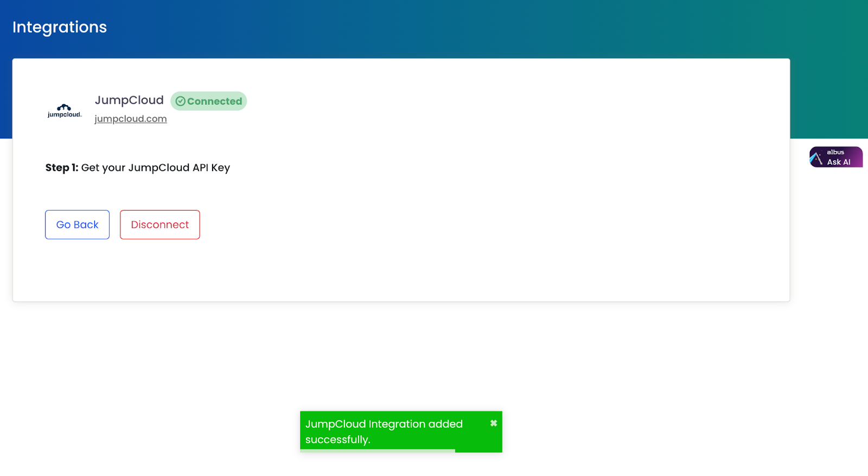This screenshot has height=476, width=868.
Task: Open the albus Ask AI widget
Action: pos(836,157)
